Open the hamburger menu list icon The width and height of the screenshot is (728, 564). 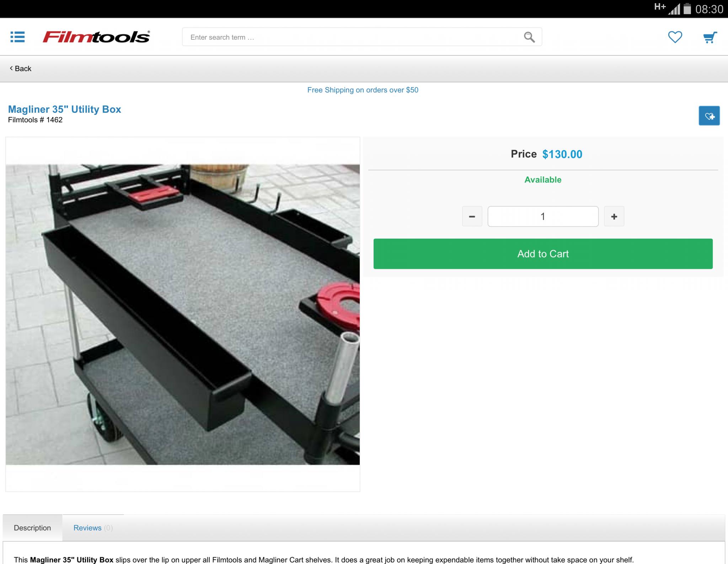click(x=17, y=37)
